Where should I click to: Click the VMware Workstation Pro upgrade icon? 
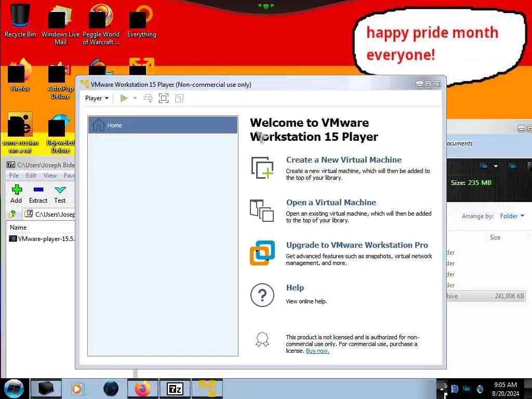[262, 253]
